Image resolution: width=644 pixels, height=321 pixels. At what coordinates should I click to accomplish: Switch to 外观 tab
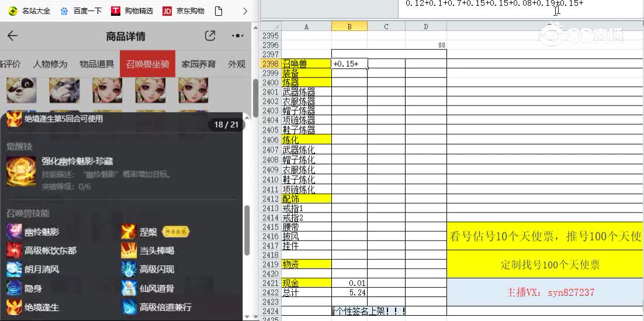pyautogui.click(x=237, y=64)
